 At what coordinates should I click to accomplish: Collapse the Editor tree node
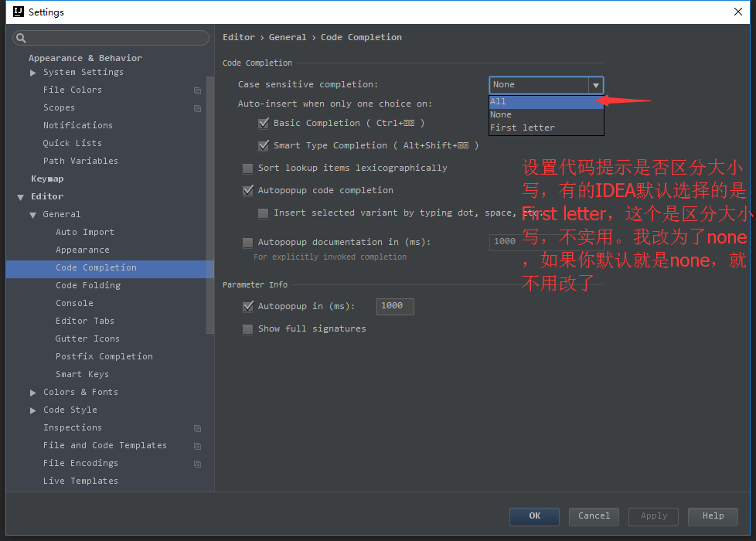[21, 196]
